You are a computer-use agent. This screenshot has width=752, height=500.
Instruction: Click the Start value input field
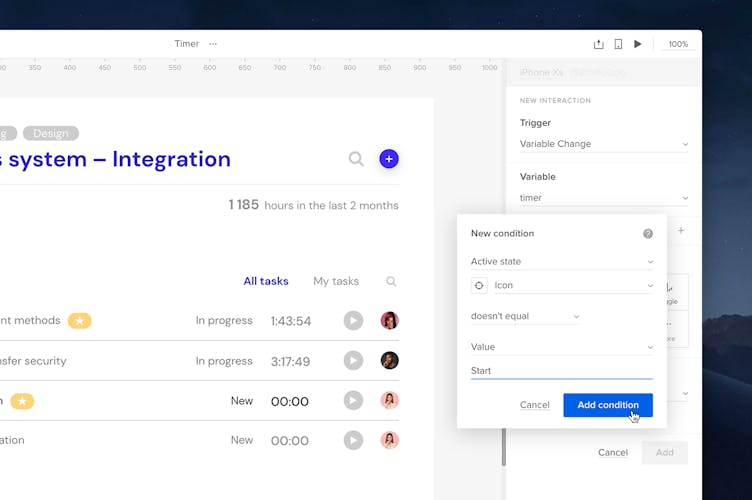562,371
